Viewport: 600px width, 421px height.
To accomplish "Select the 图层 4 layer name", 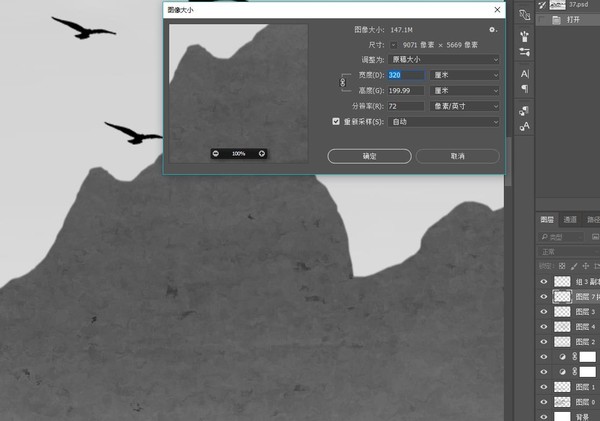I will pyautogui.click(x=585, y=326).
